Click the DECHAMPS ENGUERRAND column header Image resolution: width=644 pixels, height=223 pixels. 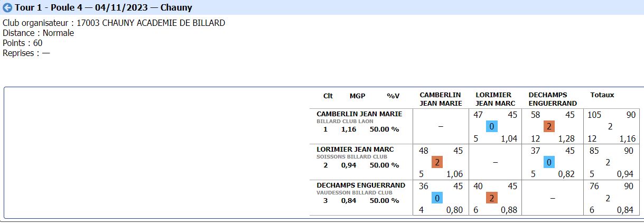point(552,99)
